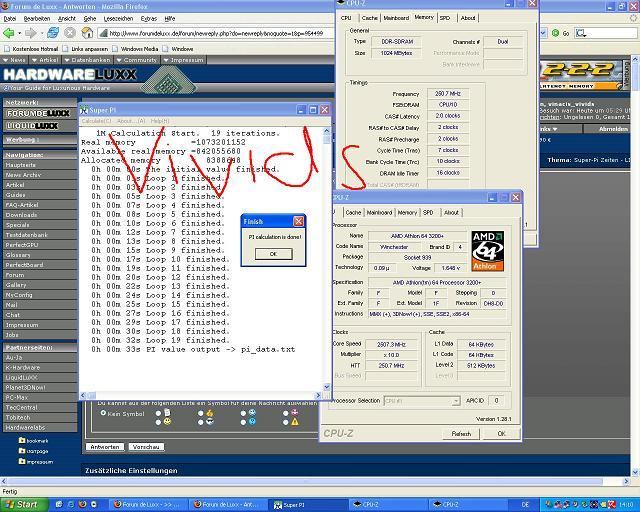640x512 pixels.
Task: Click the Firefox icon in the quick launch bar
Action: pos(82,504)
